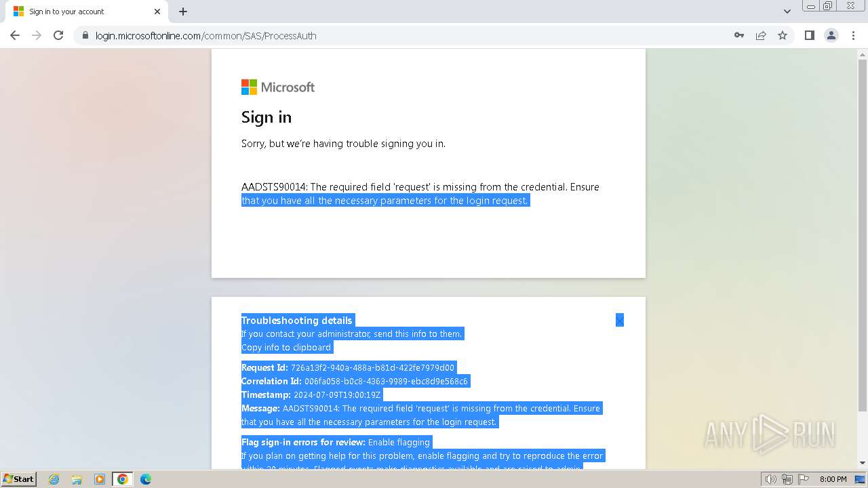Screen dimensions: 868x488
Task: Open Windows Explorer from the taskbar
Action: click(77, 479)
